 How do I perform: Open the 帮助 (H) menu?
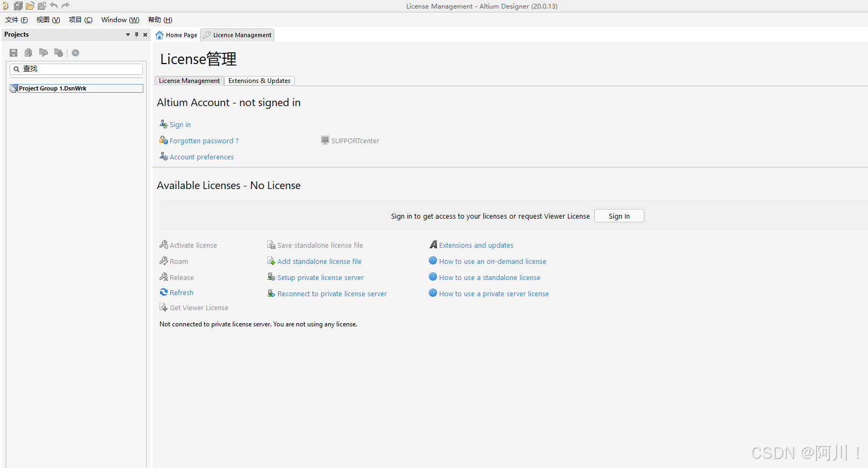[x=160, y=20]
